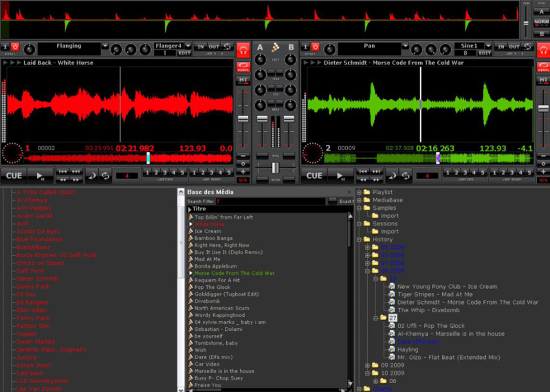Click the pitch minus button on deck 1
Screen dimensions: 550x392
point(243,155)
